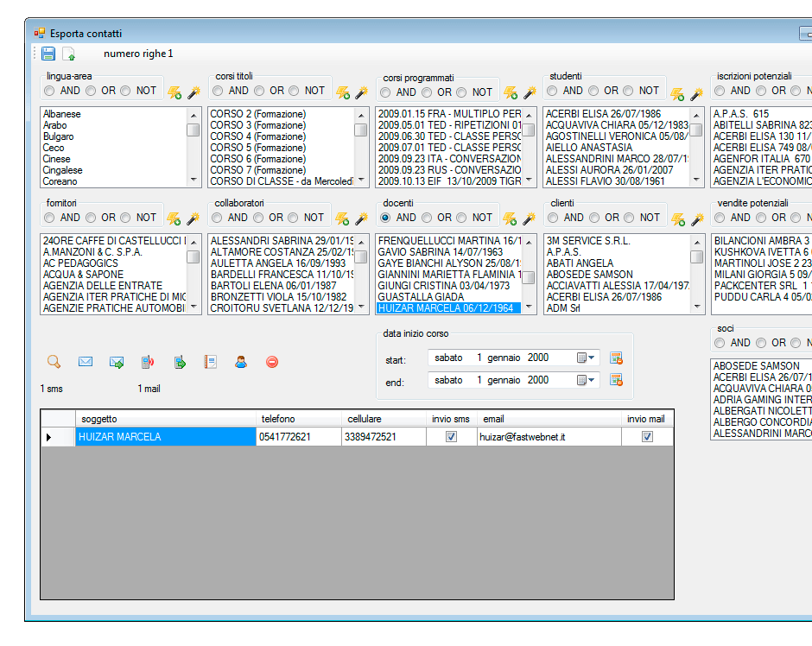Click the soggetto column header

(166, 419)
